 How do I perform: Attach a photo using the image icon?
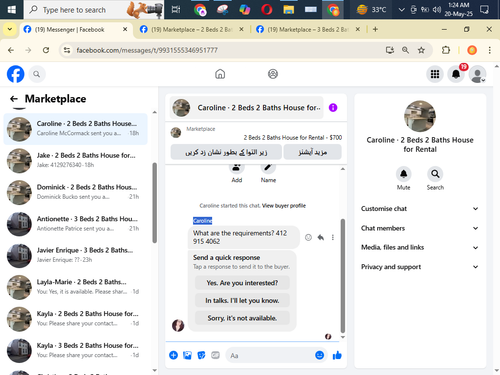pos(187,355)
